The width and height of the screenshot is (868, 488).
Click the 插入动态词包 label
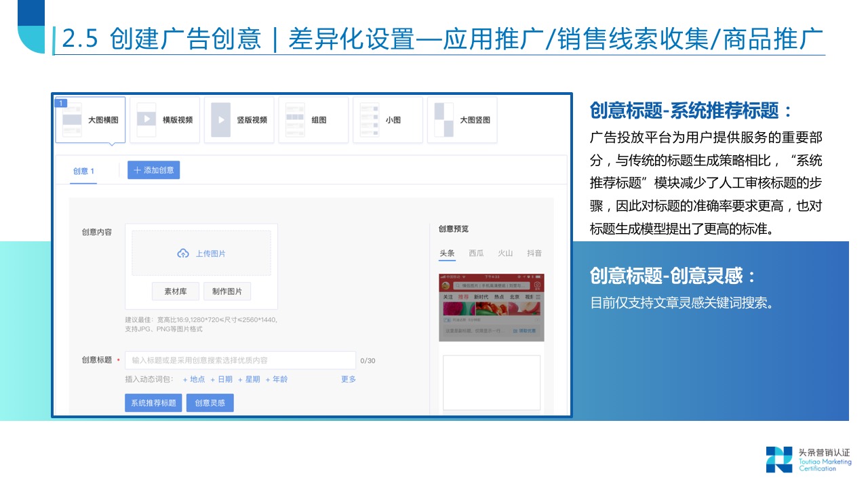[149, 380]
